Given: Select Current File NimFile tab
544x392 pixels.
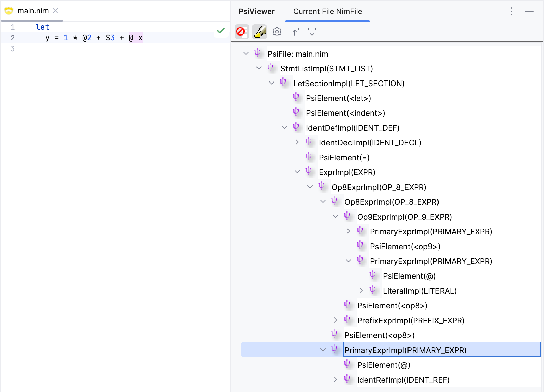Looking at the screenshot, I should click(x=328, y=11).
